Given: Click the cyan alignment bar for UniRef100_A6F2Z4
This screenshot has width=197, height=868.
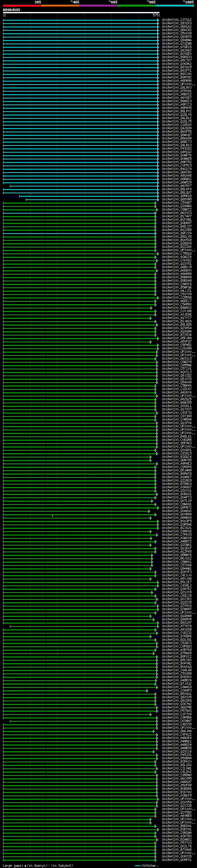Looking at the screenshot, I should (80, 233).
